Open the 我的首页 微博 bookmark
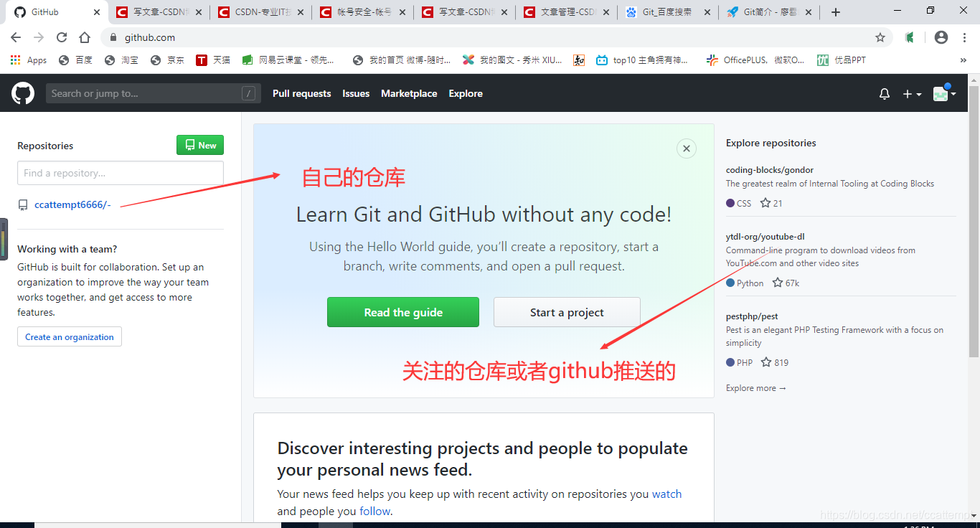The width and height of the screenshot is (980, 528). (402, 60)
